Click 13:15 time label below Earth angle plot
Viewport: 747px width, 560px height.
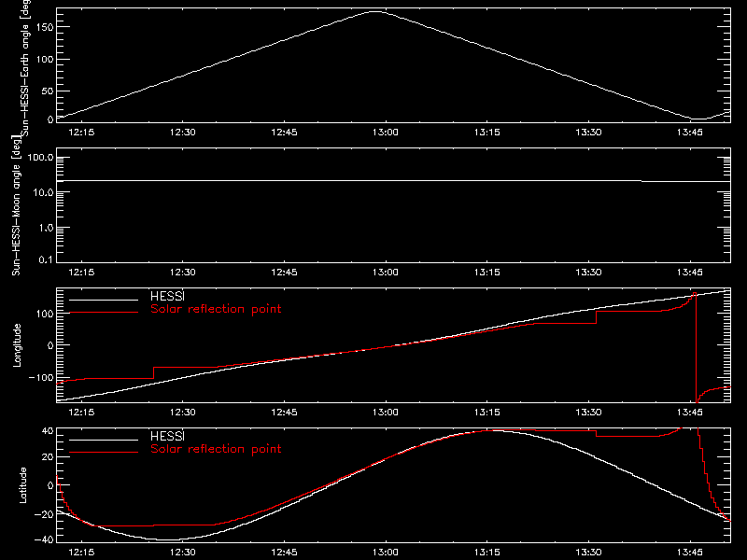click(486, 133)
